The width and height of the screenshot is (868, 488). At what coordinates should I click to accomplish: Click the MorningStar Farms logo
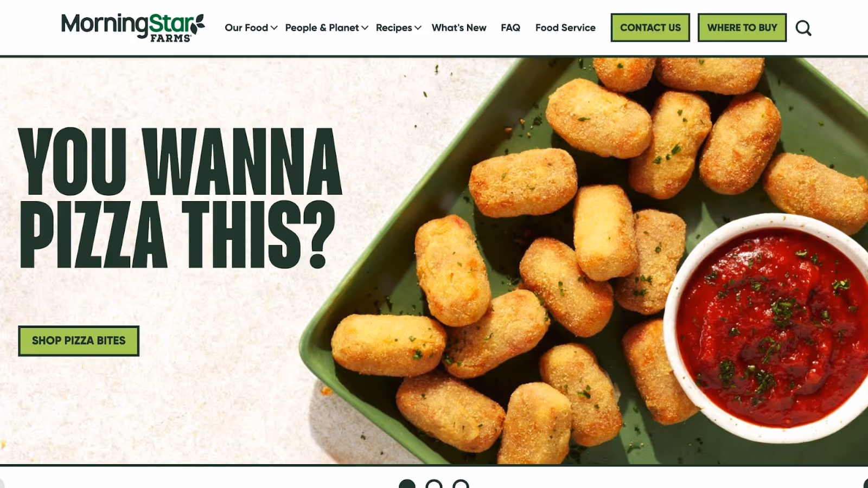(x=133, y=28)
